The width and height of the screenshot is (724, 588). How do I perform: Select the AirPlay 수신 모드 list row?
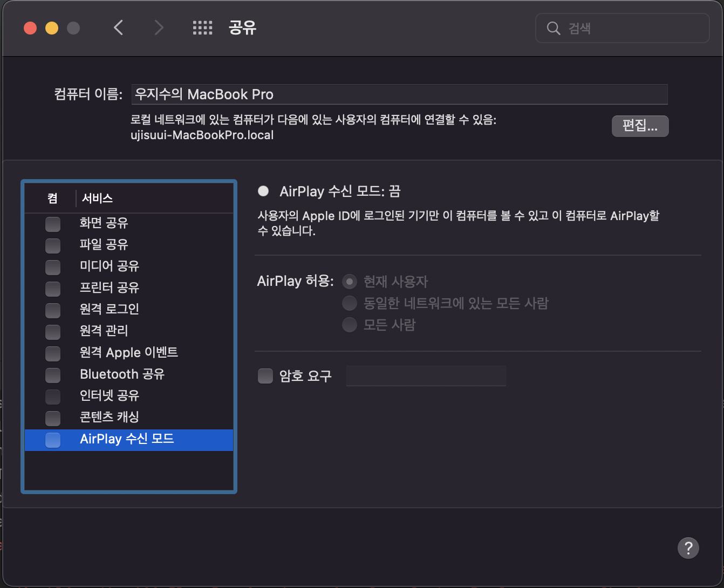129,440
